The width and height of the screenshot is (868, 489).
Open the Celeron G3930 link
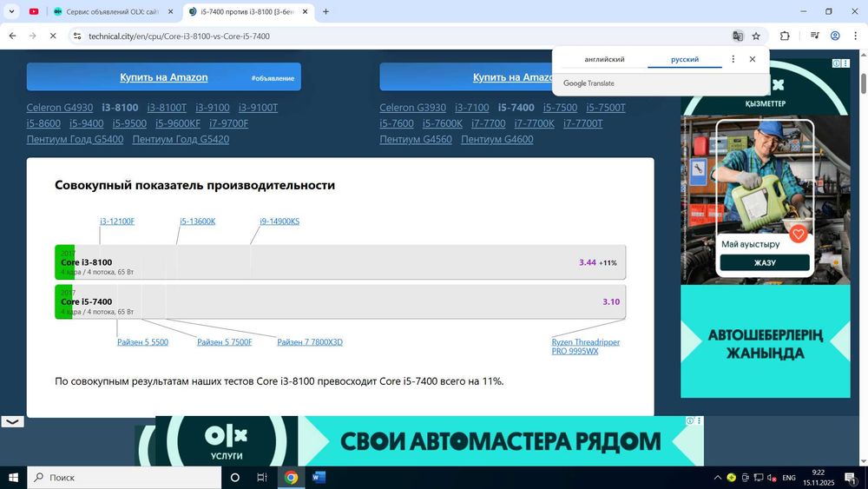click(x=412, y=108)
